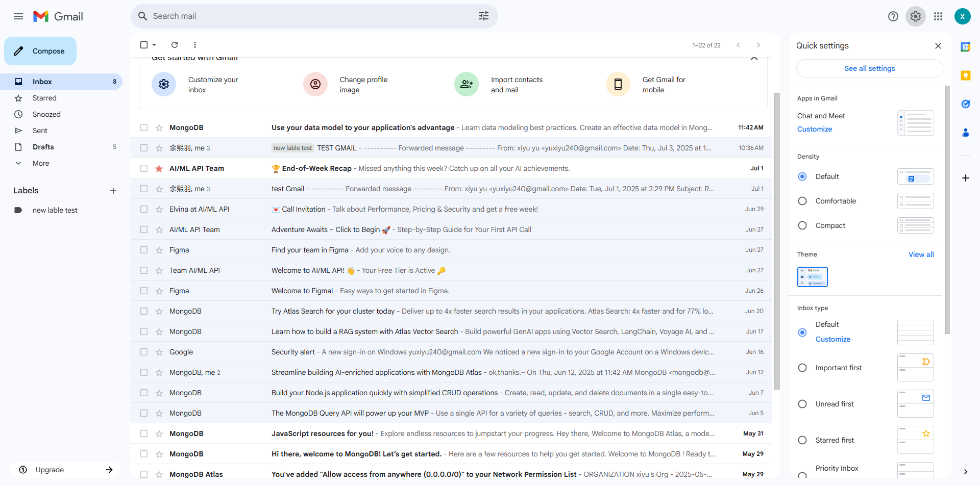Screen dimensions: 980x486
Task: Open Find your team in Figma email
Action: [x=451, y=250]
